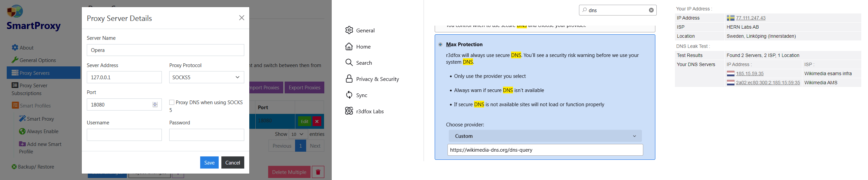Click the red delete X icon beside Edit
The image size is (868, 180).
[x=317, y=121]
